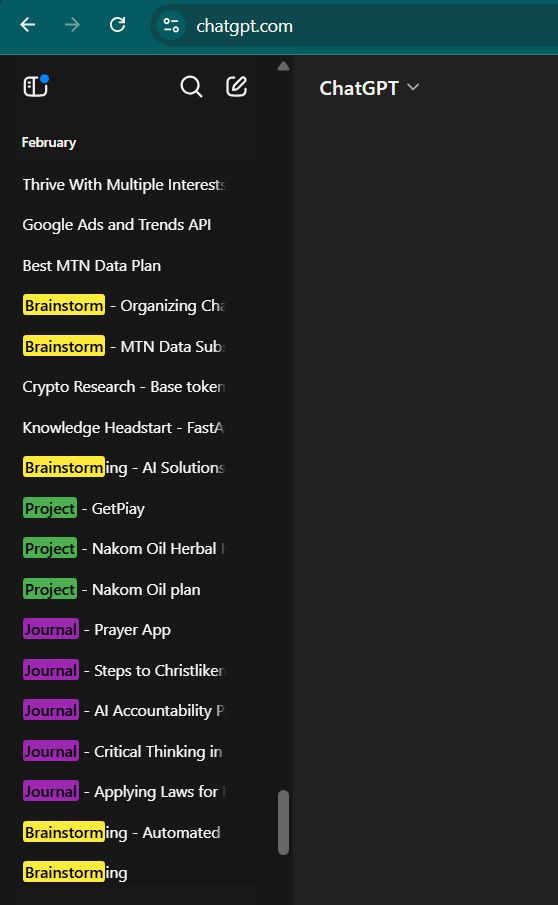Image resolution: width=558 pixels, height=905 pixels.
Task: Open the Journal - Critical Thinking conversation
Action: (123, 751)
